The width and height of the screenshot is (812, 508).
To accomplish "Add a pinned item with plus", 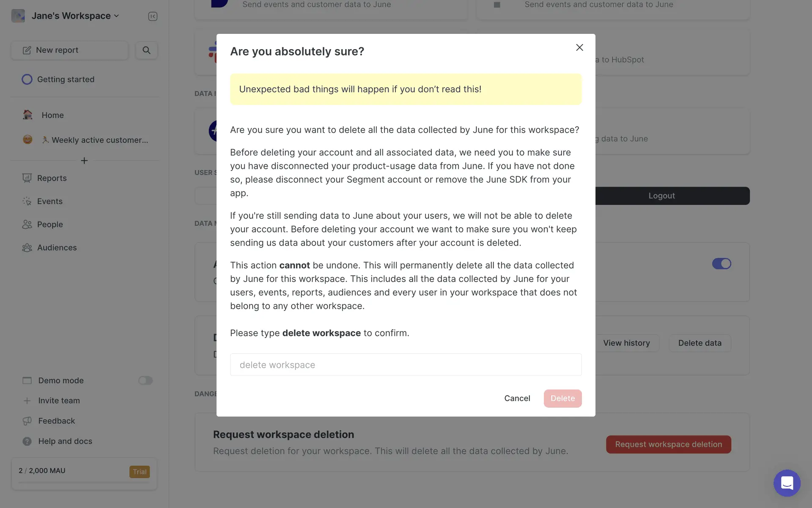I will tap(84, 161).
